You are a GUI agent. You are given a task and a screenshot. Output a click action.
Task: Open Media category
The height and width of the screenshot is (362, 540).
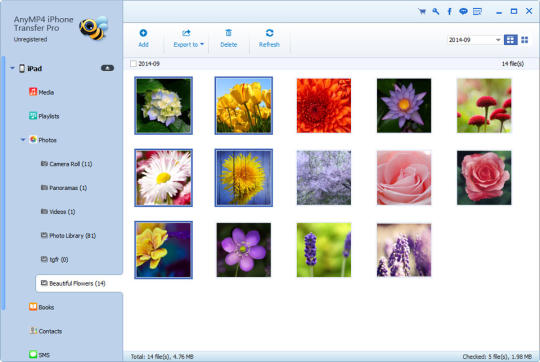(41, 92)
